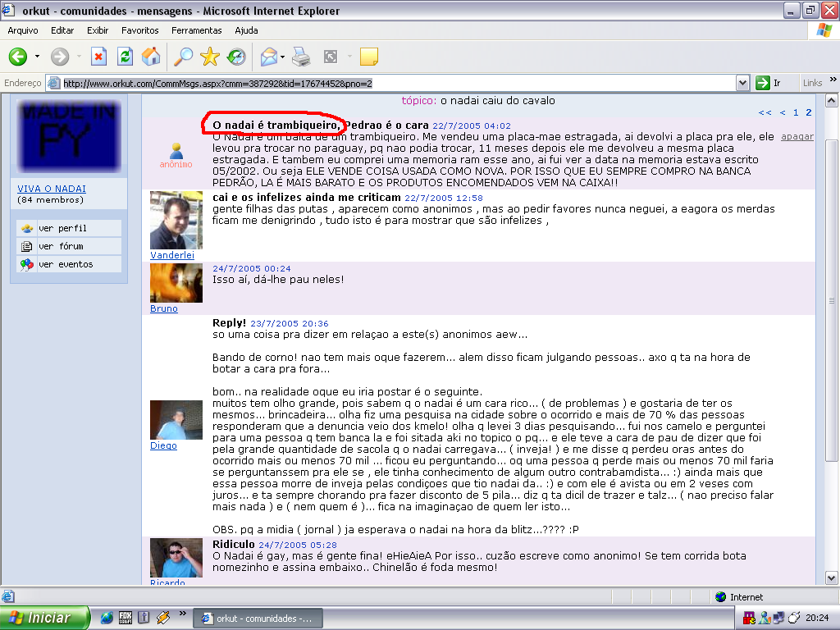Click the page scrollbar down arrow
840x630 pixels.
pyautogui.click(x=832, y=578)
